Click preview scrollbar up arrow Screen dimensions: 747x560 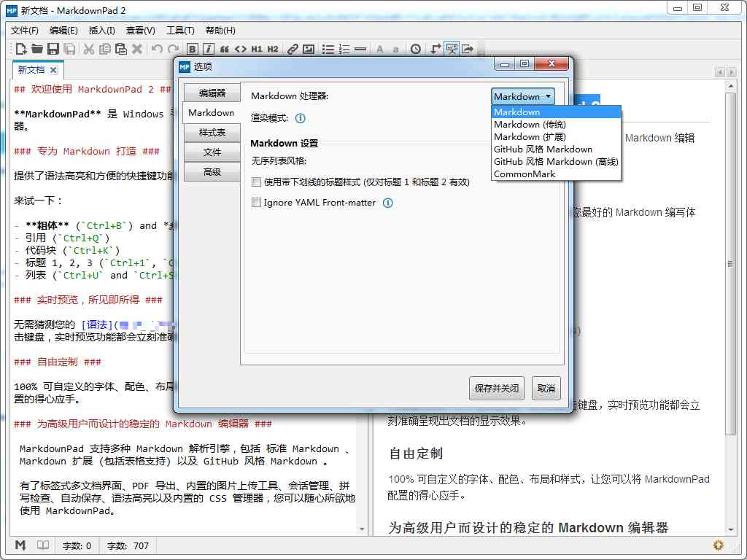730,86
